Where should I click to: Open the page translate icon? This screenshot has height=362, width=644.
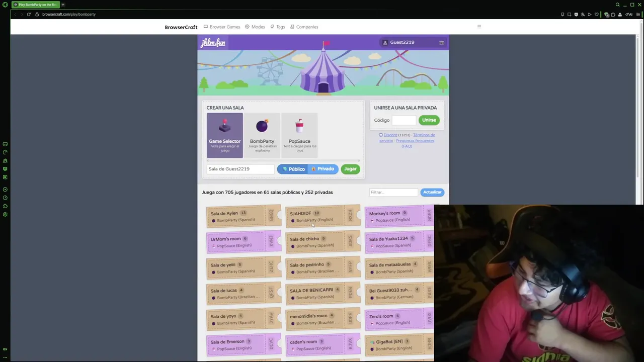click(583, 14)
